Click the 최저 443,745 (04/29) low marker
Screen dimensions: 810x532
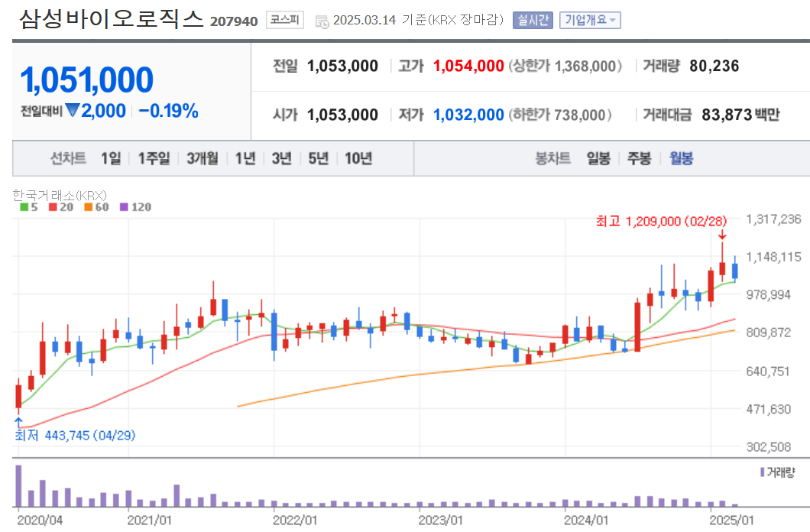click(x=75, y=436)
